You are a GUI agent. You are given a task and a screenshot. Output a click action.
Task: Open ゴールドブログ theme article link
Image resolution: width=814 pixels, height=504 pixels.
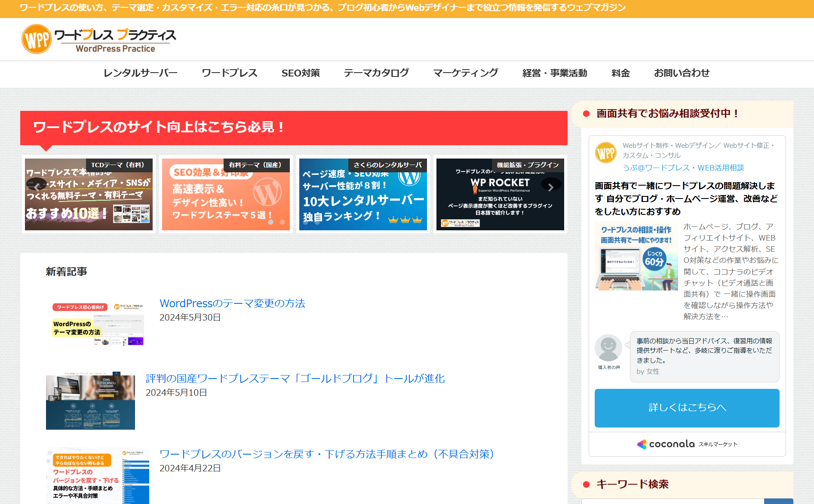[x=295, y=379]
